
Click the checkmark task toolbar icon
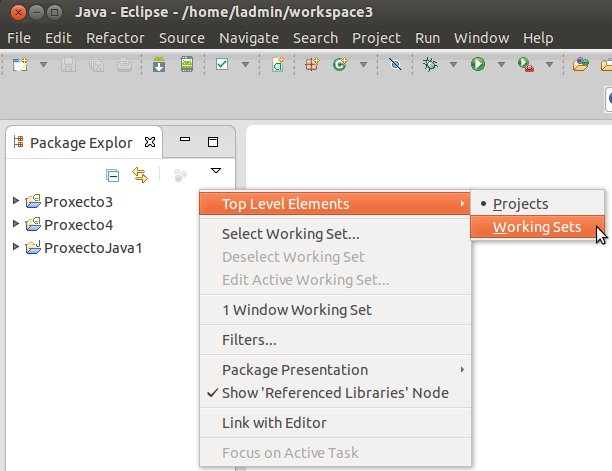222,64
